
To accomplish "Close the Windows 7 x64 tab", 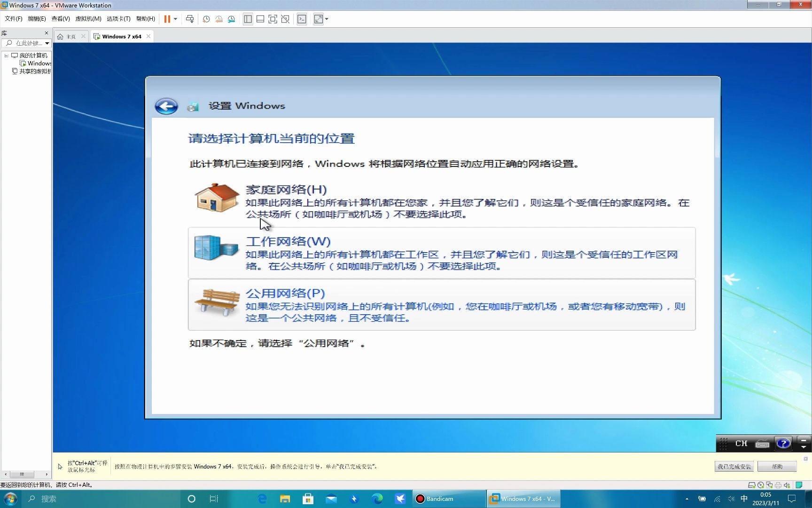I will (148, 36).
